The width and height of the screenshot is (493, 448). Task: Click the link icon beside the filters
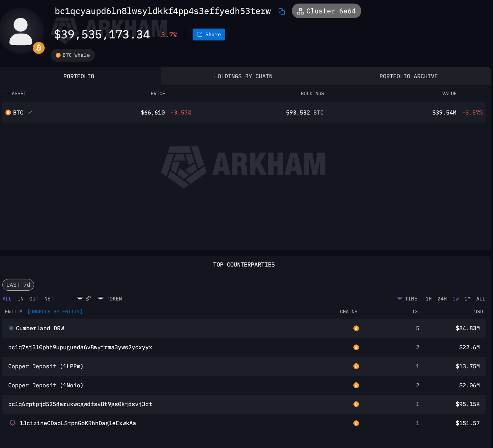88,298
